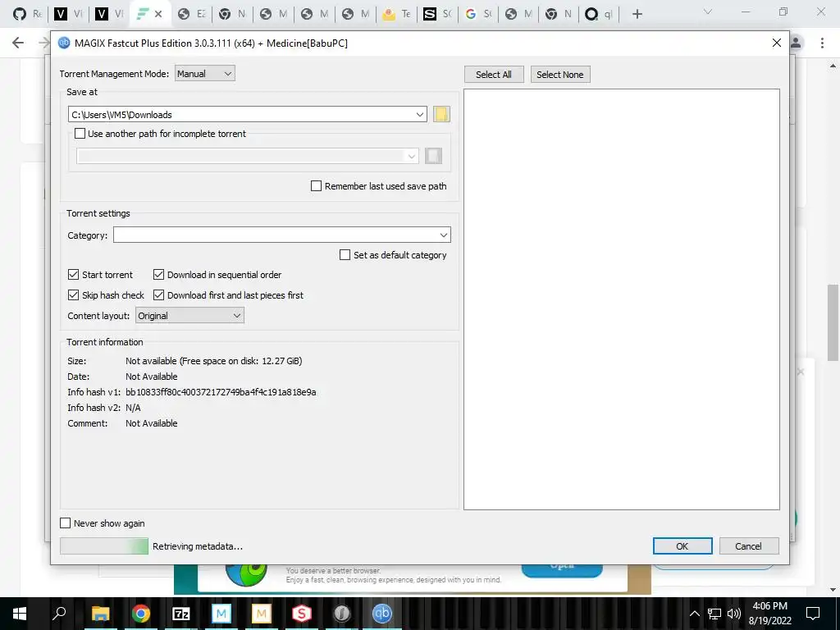Open the Chrome tab search chevron
The image size is (840, 630).
pyautogui.click(x=708, y=11)
